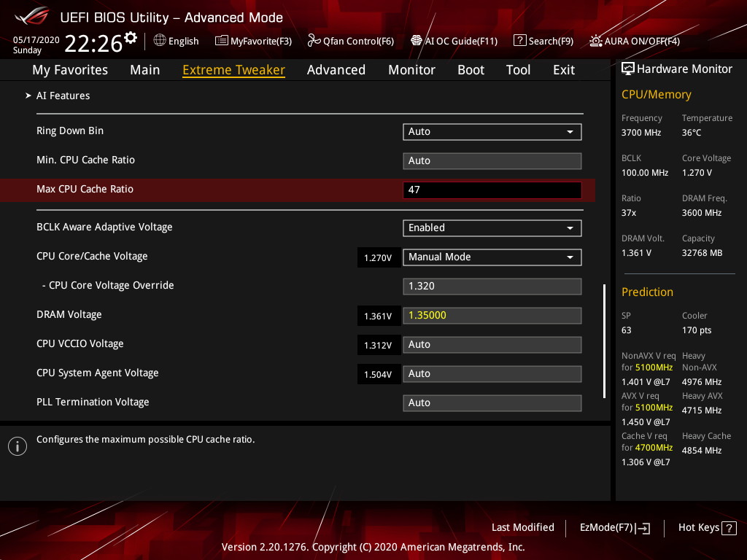This screenshot has height=560, width=747.
Task: Click the Hardware Monitor screen icon
Action: tap(628, 69)
